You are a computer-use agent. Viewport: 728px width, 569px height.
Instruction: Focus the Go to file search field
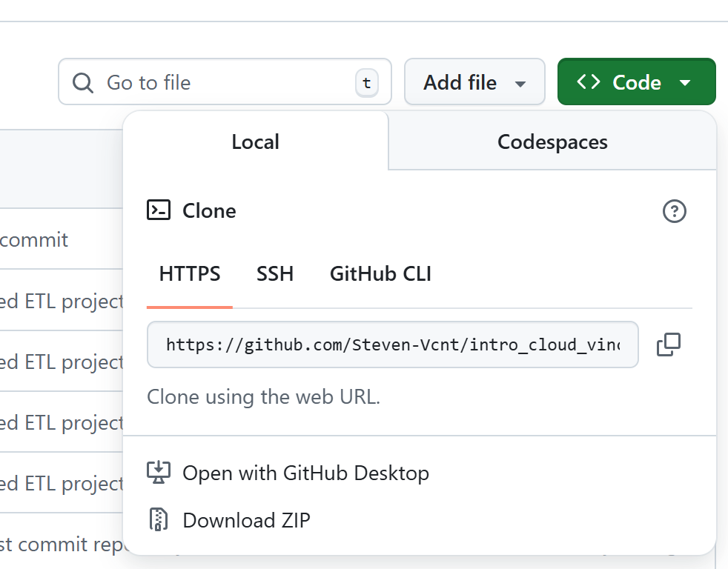tap(222, 82)
